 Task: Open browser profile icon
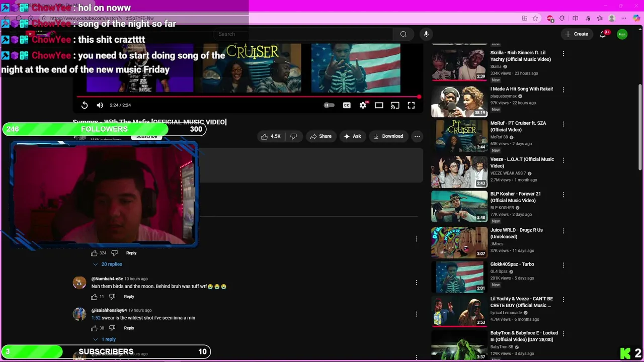click(612, 18)
